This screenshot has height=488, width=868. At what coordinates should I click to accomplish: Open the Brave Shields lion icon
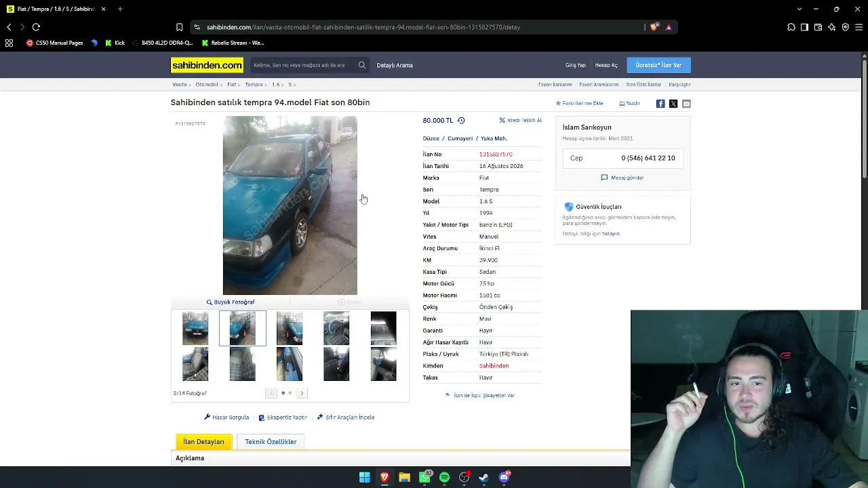click(x=654, y=27)
